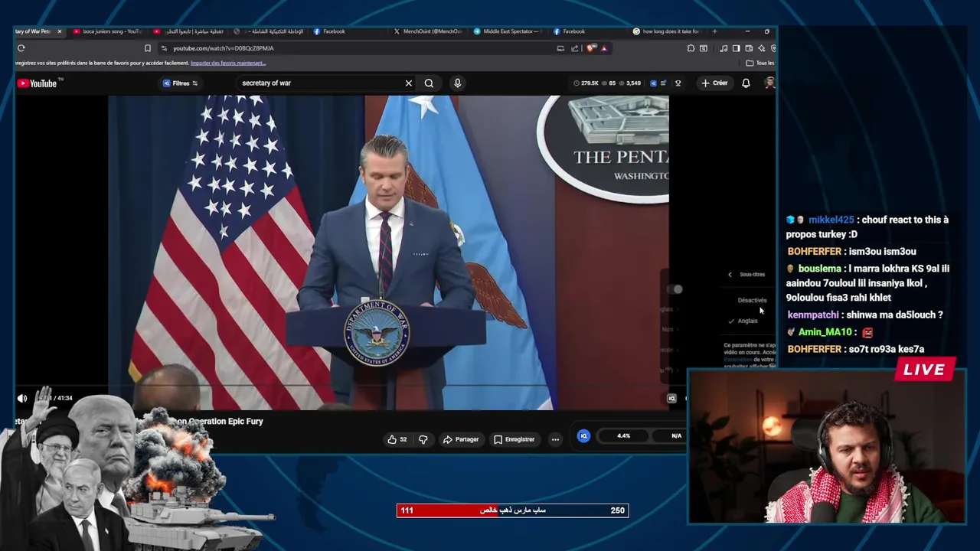The width and height of the screenshot is (980, 551).
Task: Open a new browser tab with plus
Action: (x=714, y=31)
